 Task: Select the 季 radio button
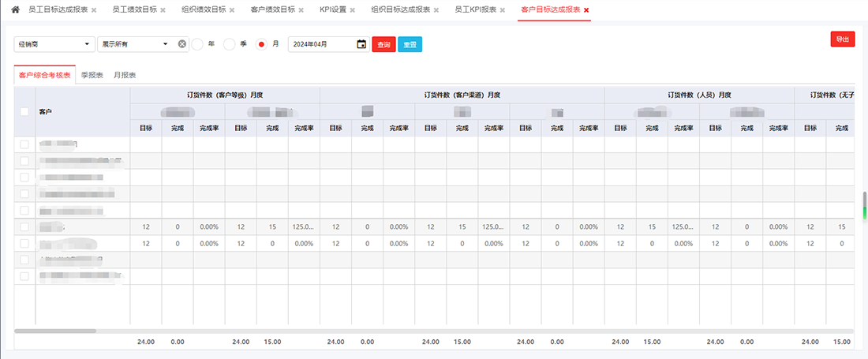pos(230,44)
